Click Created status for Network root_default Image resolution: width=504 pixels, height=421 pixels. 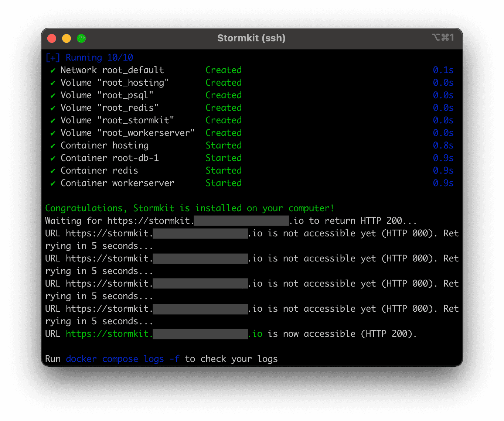pos(224,70)
